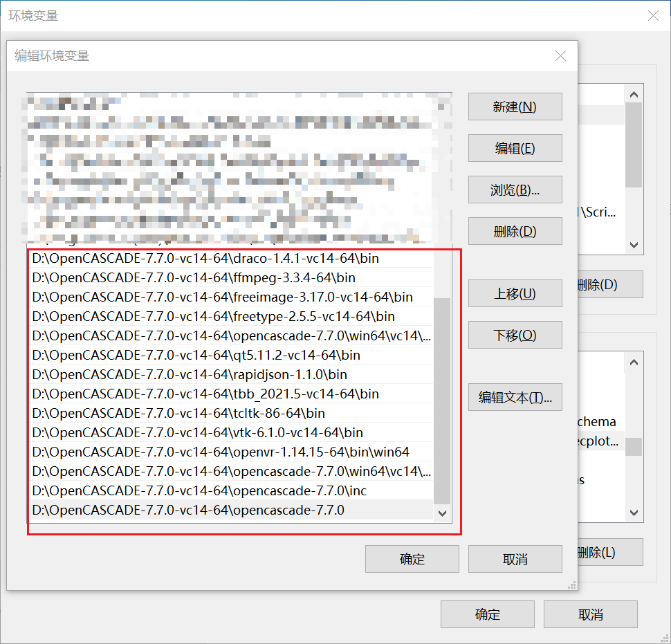Open the 浏览(B) file browser
This screenshot has width=671, height=644.
[x=515, y=190]
